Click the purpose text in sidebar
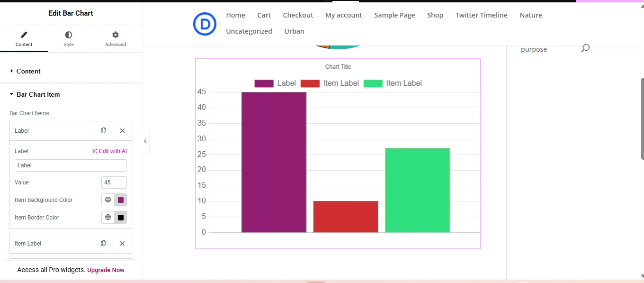Screen dimensions: 644x283 pos(534,49)
